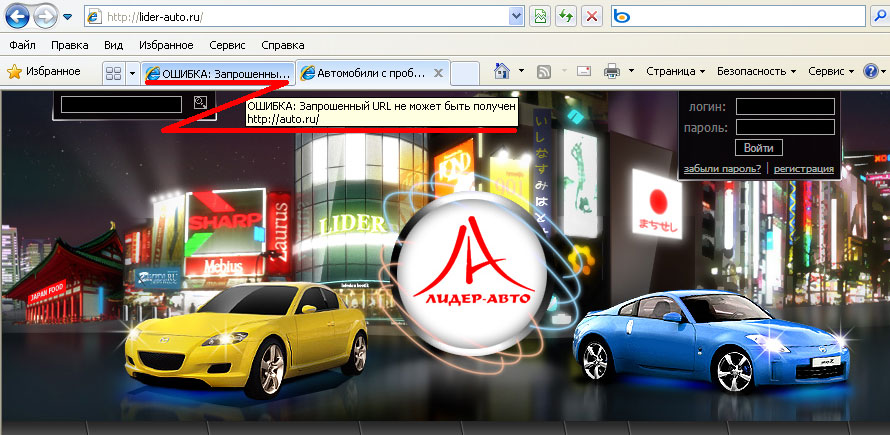The image size is (890, 435).
Task: Click the website search input field
Action: tap(121, 104)
